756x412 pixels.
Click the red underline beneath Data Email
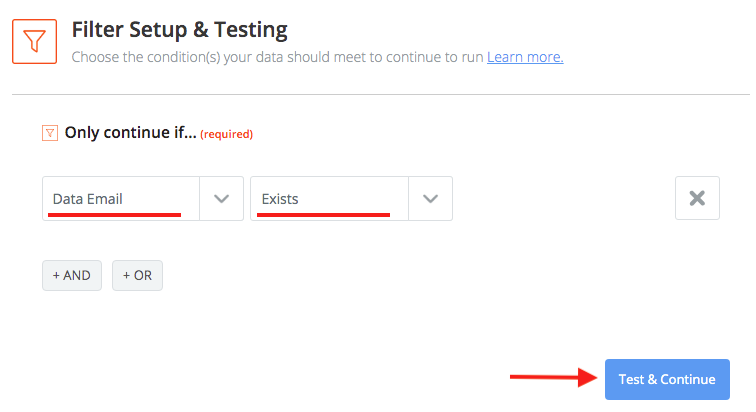coord(116,213)
